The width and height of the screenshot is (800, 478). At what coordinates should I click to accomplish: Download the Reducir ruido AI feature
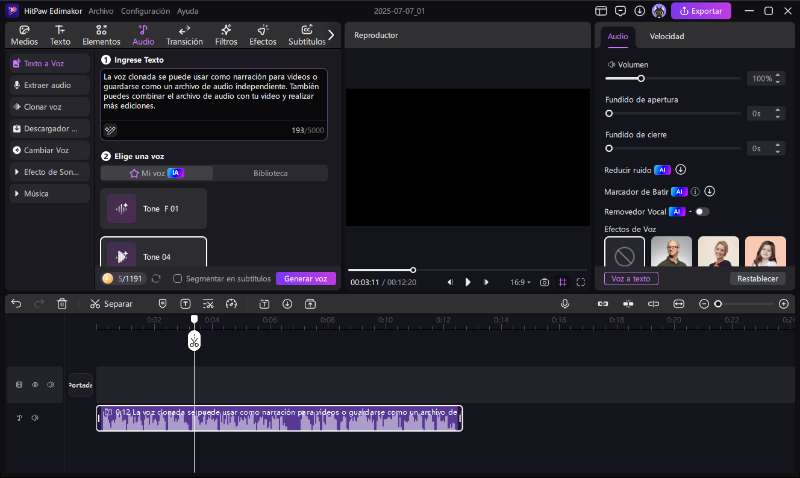[681, 169]
